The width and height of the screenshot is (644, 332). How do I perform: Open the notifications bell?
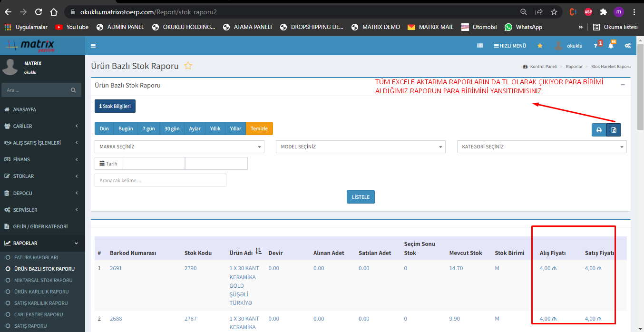(x=611, y=46)
